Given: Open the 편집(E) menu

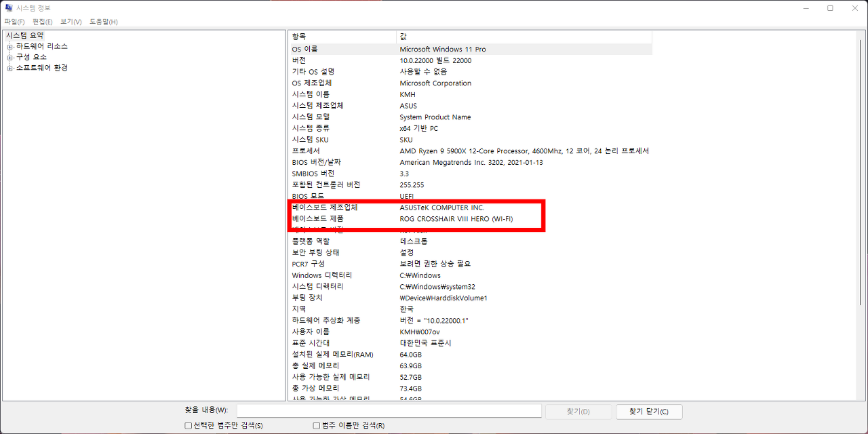Looking at the screenshot, I should 43,22.
